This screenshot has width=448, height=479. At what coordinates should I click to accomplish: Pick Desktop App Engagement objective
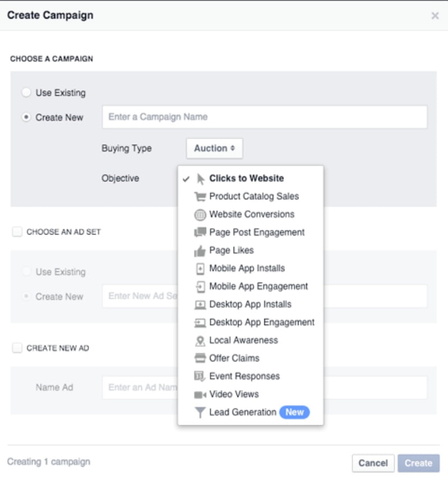point(262,322)
